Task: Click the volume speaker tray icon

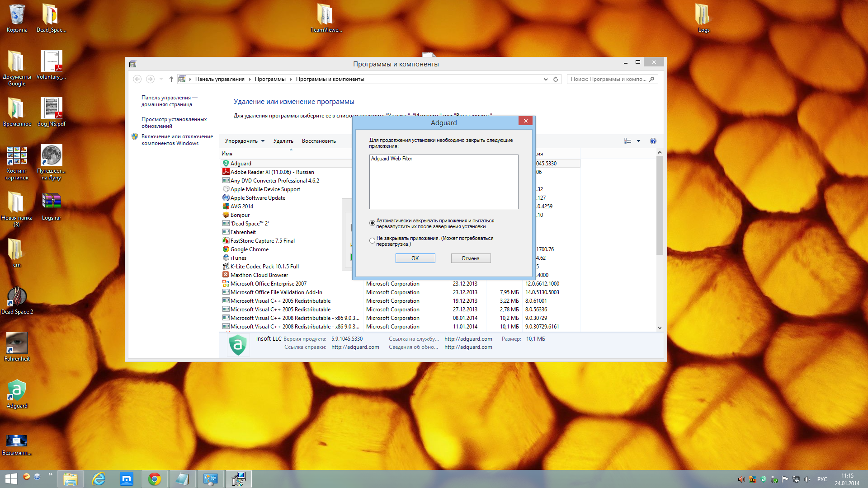Action: [x=807, y=479]
